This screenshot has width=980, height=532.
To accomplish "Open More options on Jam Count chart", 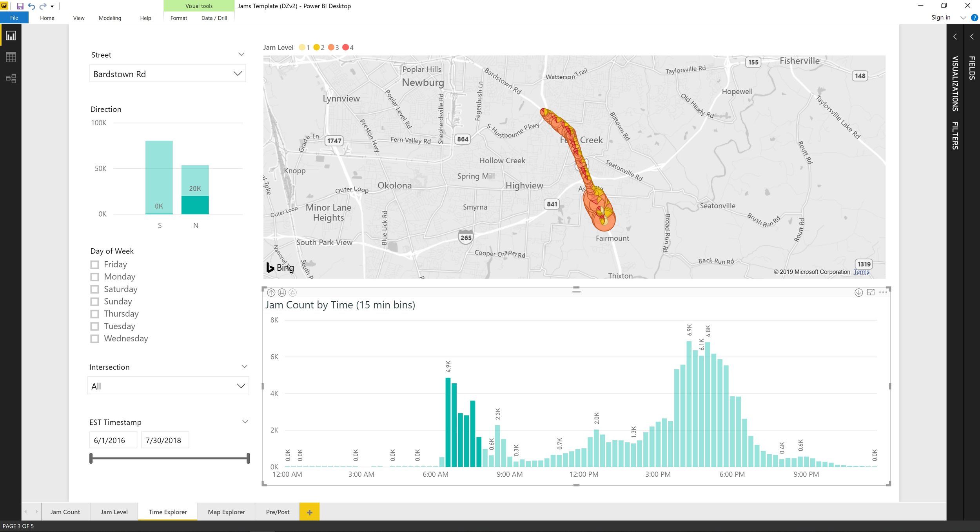I will click(883, 292).
